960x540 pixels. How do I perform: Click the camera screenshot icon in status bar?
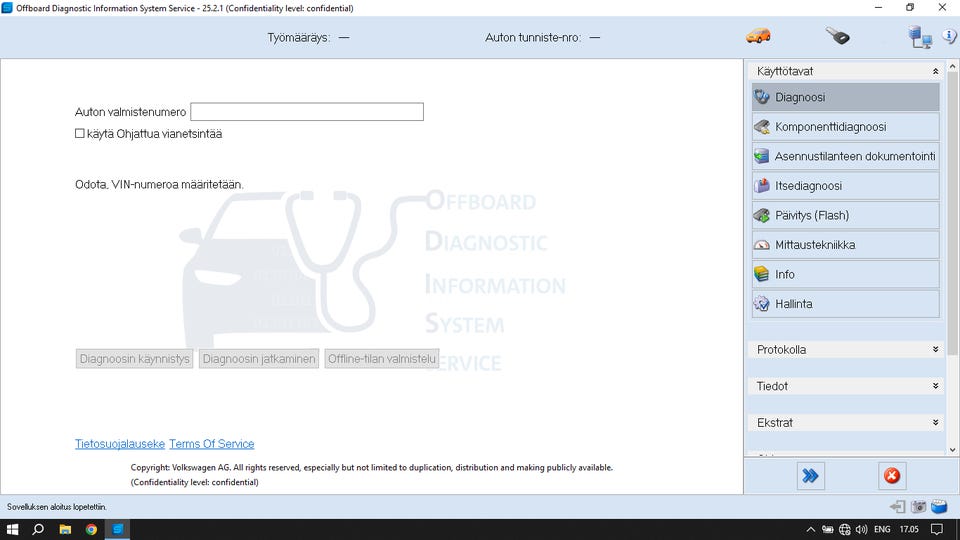pyautogui.click(x=918, y=506)
